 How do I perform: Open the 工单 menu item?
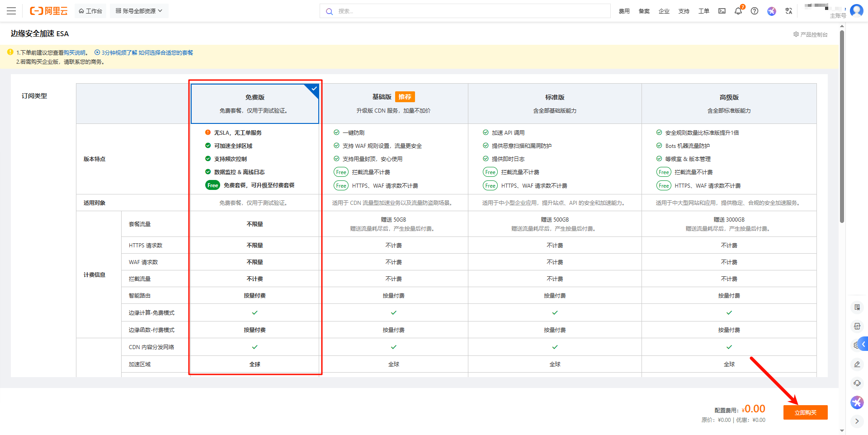coord(703,11)
